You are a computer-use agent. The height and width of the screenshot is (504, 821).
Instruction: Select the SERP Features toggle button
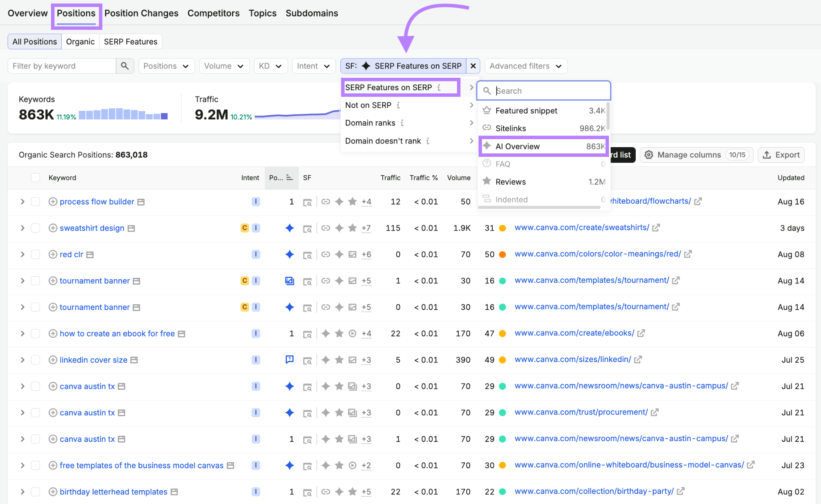point(131,42)
